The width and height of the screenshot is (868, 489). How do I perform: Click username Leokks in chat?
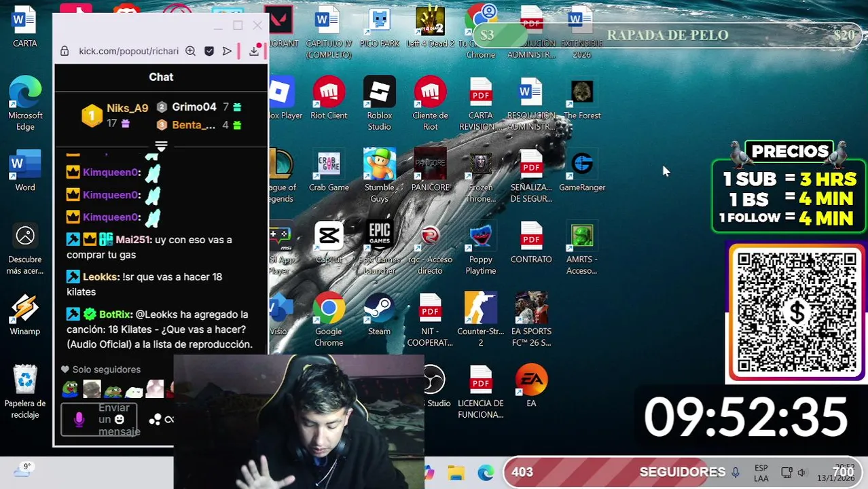click(101, 277)
